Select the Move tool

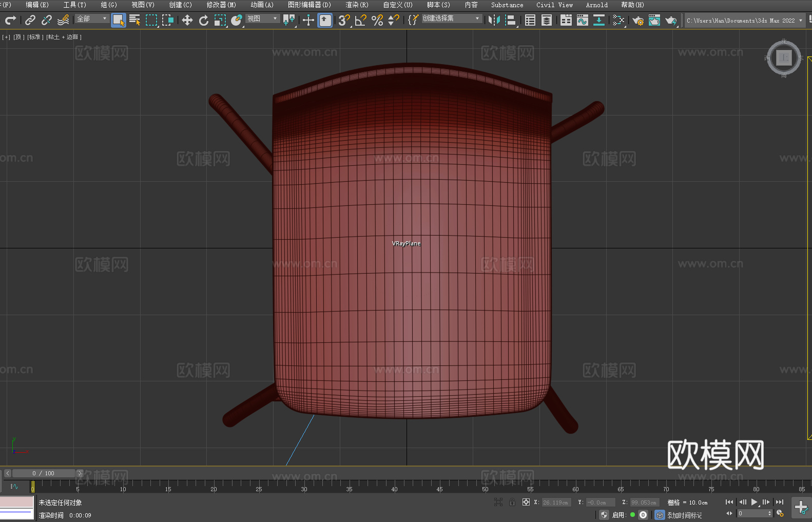187,20
